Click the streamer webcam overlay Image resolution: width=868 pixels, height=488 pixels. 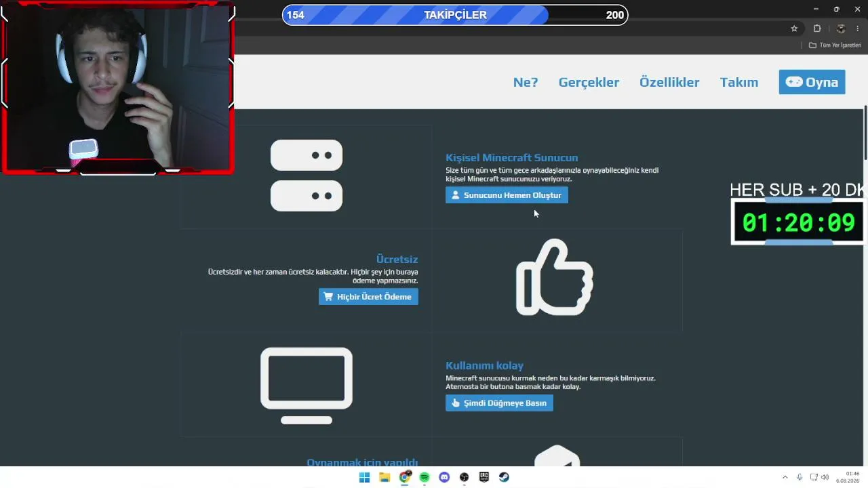118,88
